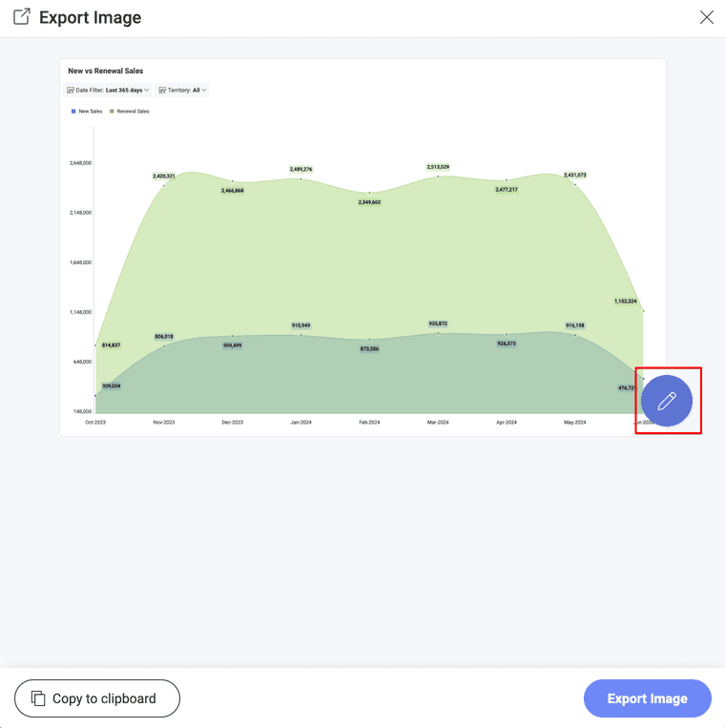The width and height of the screenshot is (725, 728).
Task: Click the 806,018 data label
Action: click(x=164, y=336)
